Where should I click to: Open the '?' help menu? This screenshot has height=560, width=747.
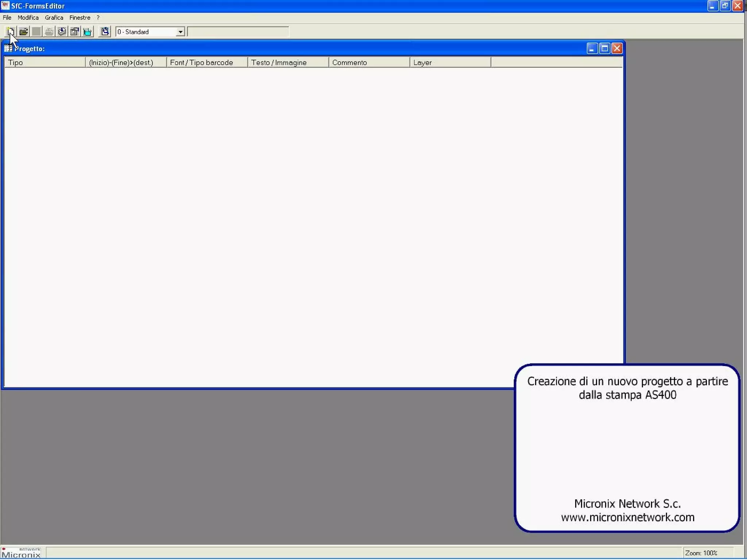[98, 17]
